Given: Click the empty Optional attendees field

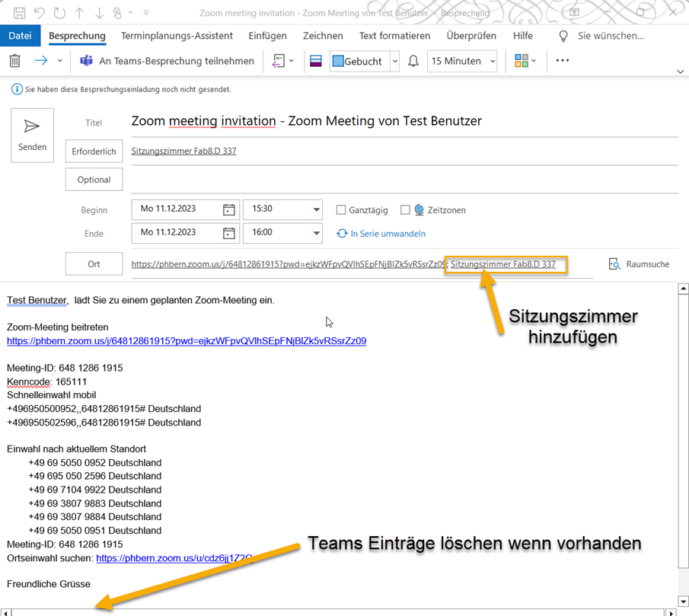Looking at the screenshot, I should tap(404, 180).
